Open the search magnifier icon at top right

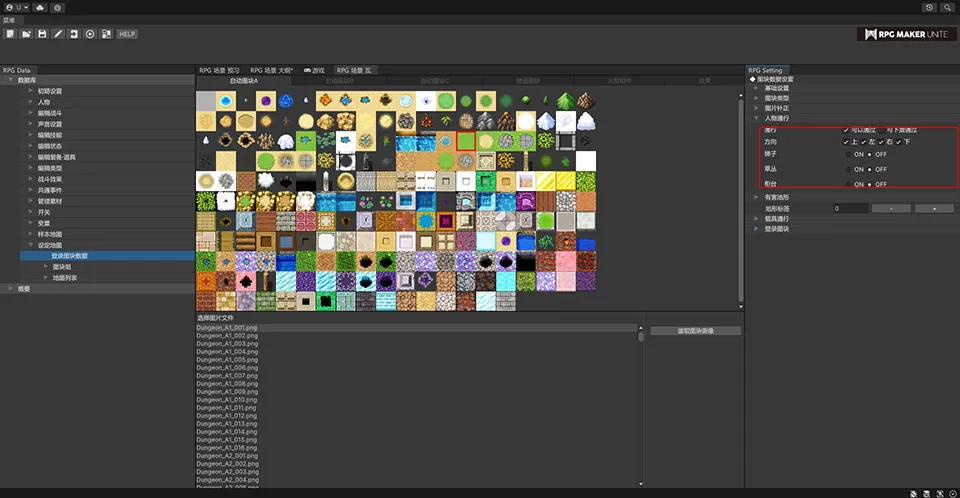[x=946, y=7]
